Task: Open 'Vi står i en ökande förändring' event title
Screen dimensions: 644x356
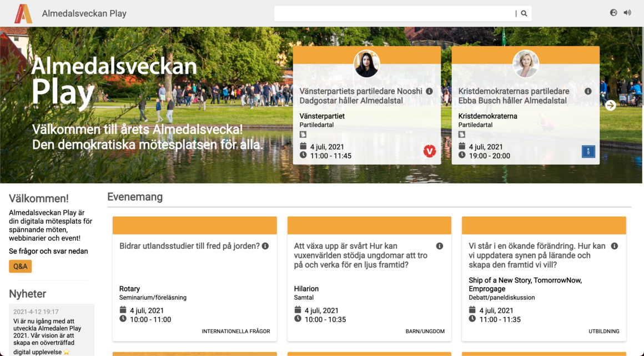Action: [537, 255]
